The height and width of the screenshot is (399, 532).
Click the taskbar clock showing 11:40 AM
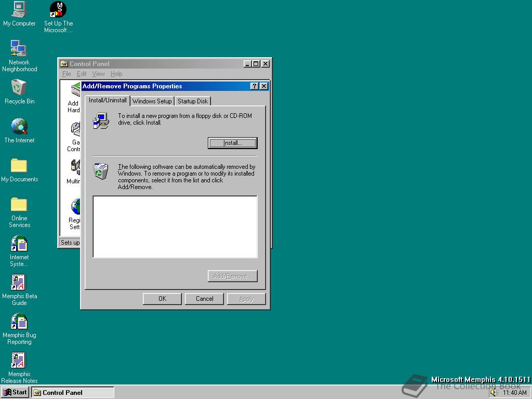click(x=515, y=393)
